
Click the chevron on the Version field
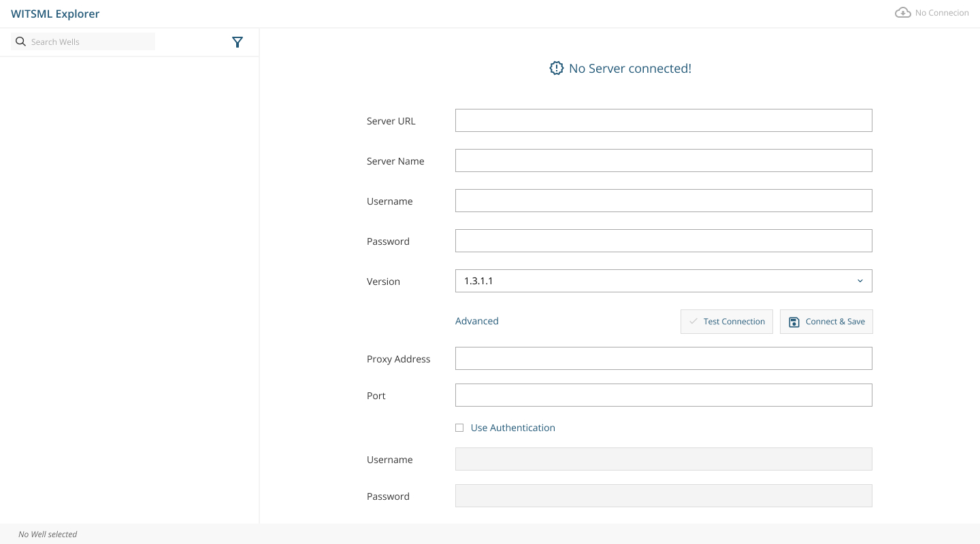(x=860, y=280)
